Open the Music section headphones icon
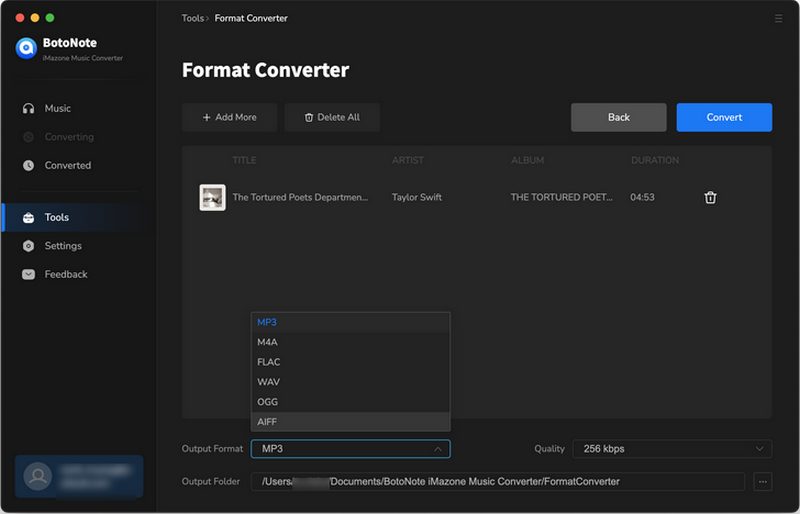The width and height of the screenshot is (800, 514). (29, 108)
